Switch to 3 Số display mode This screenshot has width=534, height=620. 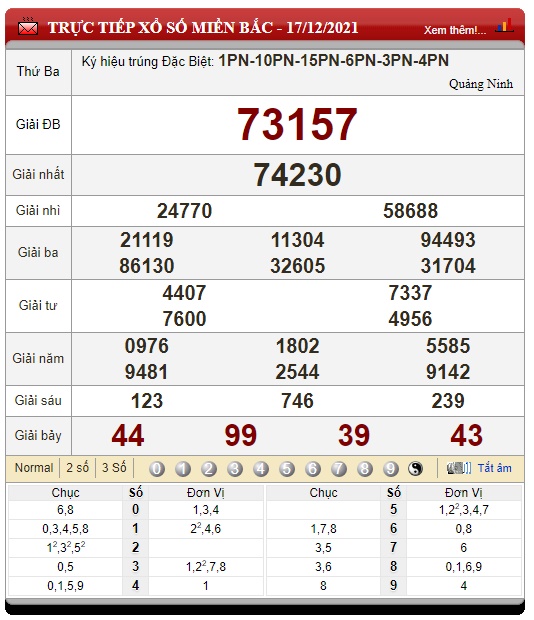pos(114,468)
